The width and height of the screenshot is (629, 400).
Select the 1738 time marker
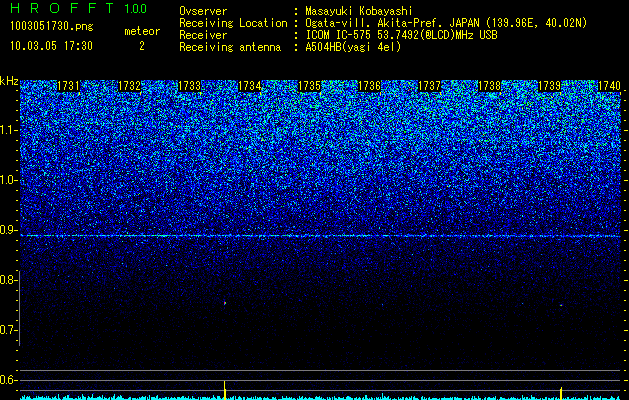(x=489, y=86)
